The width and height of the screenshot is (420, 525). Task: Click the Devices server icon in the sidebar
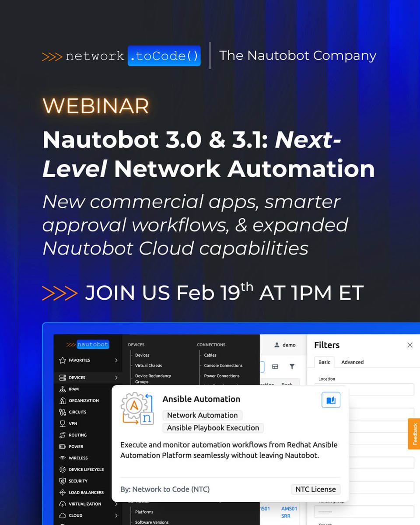point(62,378)
